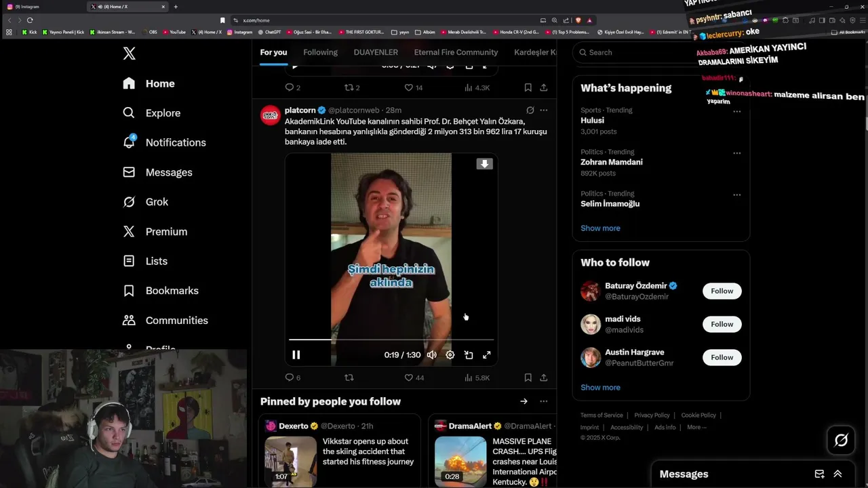Image resolution: width=868 pixels, height=488 pixels.
Task: Open the Explore page
Action: coord(151,113)
